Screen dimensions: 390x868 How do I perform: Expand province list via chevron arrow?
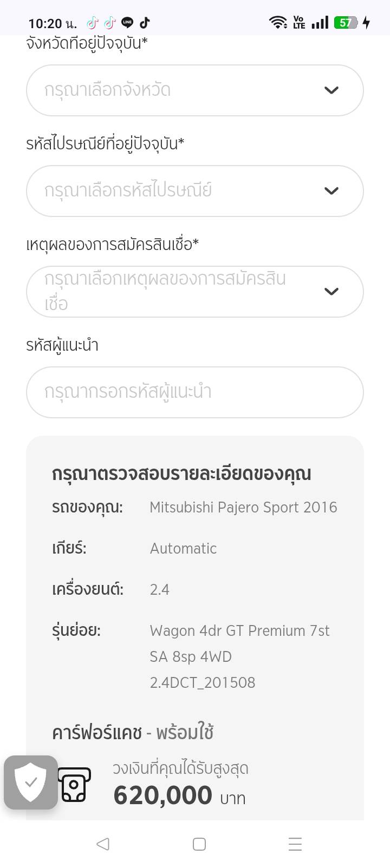click(331, 90)
